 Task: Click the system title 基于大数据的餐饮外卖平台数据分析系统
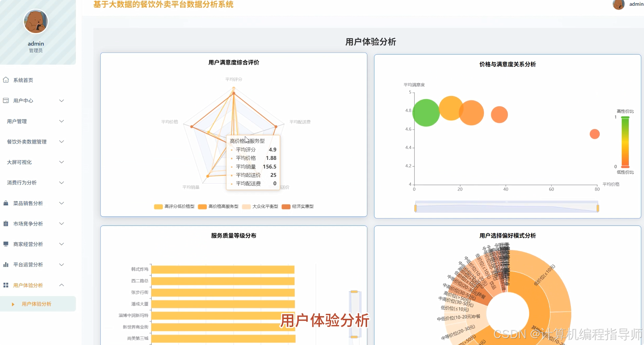[163, 5]
